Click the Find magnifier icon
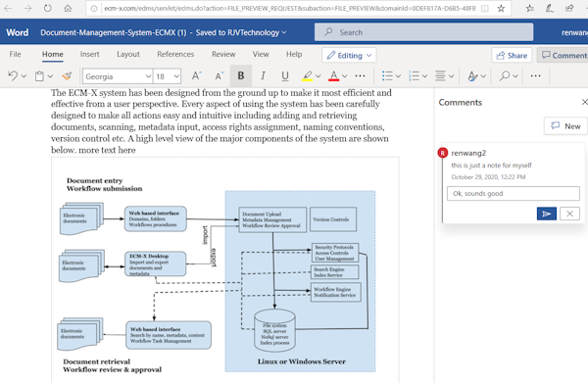The width and height of the screenshot is (588, 383). tap(505, 76)
